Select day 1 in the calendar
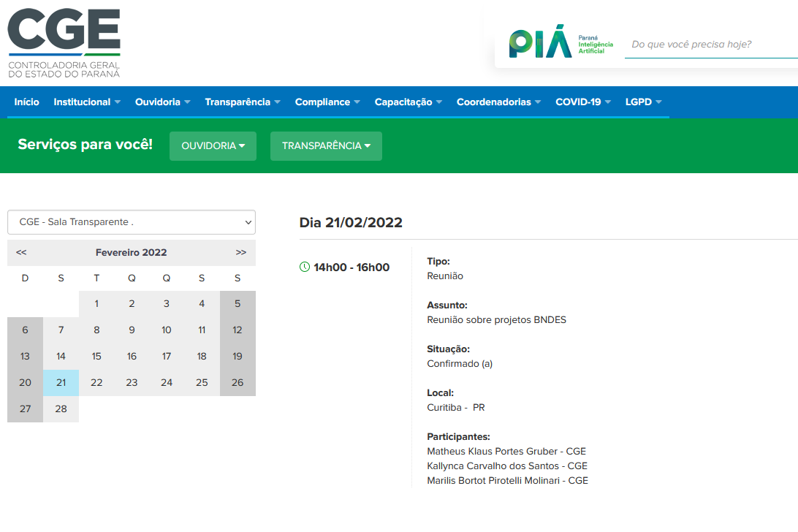This screenshot has width=798, height=532. click(96, 304)
